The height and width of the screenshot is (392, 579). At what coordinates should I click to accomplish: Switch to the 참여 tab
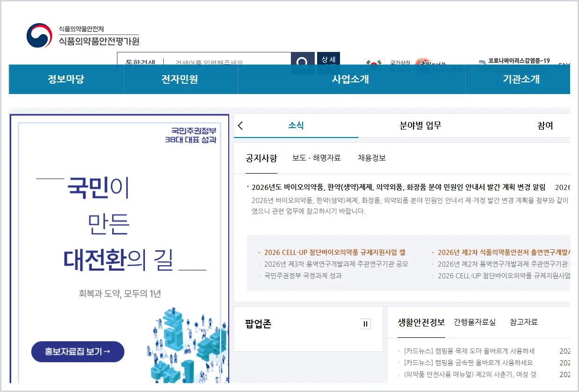545,125
